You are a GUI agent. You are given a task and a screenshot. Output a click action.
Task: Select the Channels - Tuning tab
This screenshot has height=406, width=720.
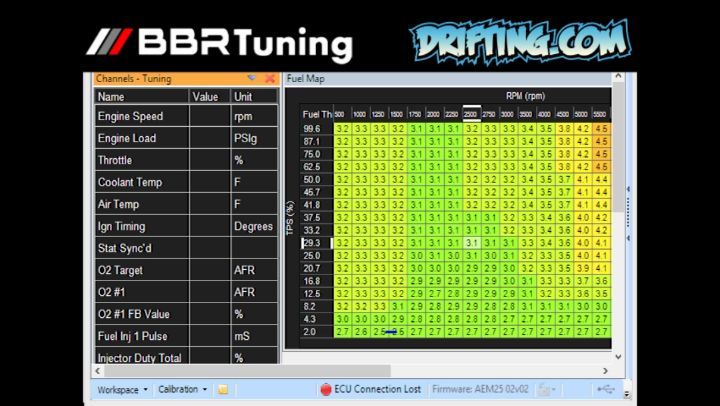point(133,78)
